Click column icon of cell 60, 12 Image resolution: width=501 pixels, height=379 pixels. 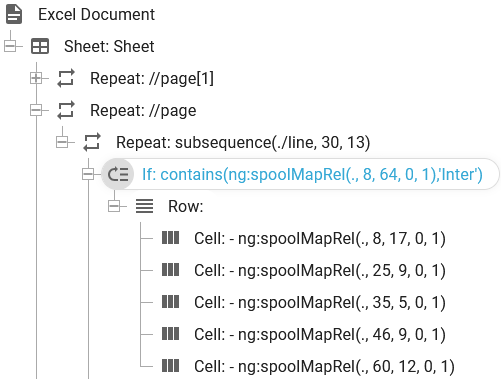click(x=170, y=366)
